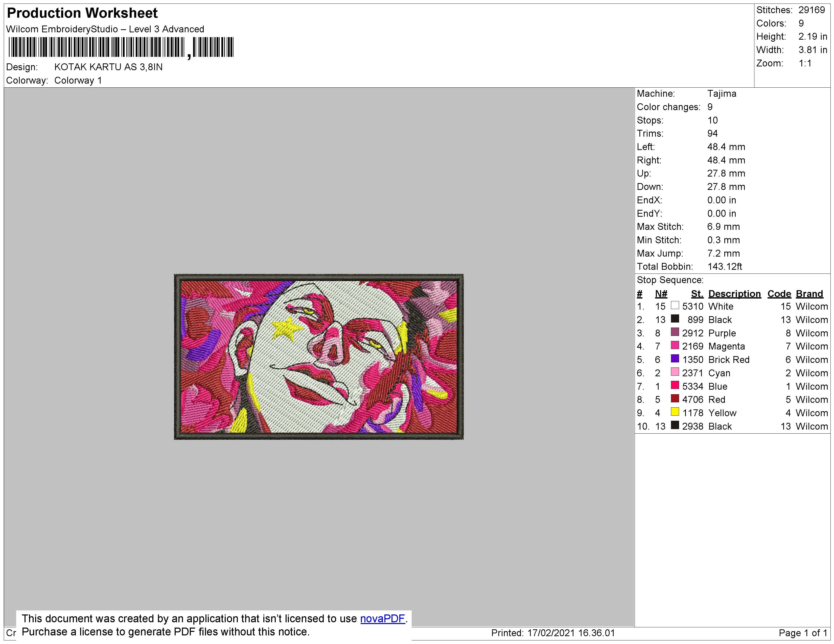Select the White color swatch in stop 1
The image size is (834, 644).
pos(675,305)
